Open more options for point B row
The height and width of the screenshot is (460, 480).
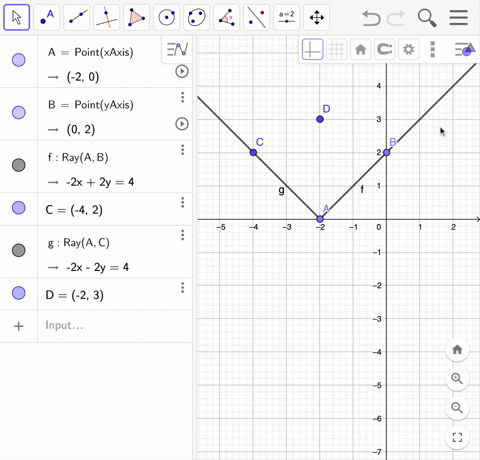(182, 97)
